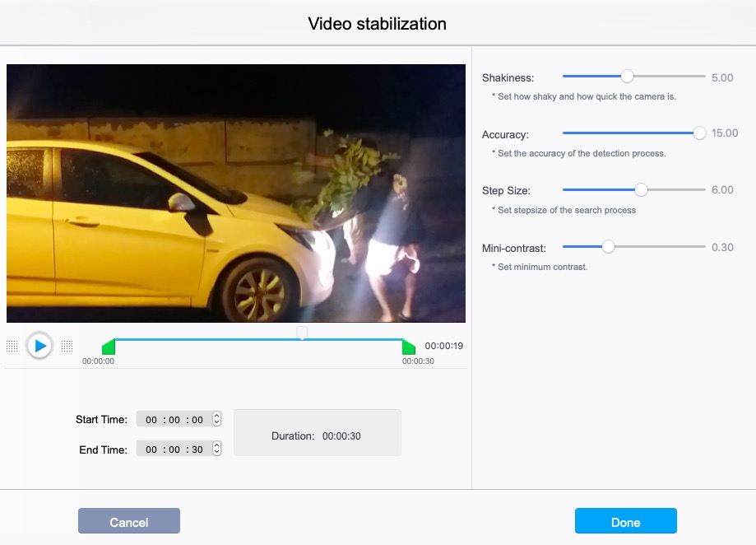The height and width of the screenshot is (545, 756).
Task: Click the 'Set stepsize of the search process' hint
Action: [564, 210]
